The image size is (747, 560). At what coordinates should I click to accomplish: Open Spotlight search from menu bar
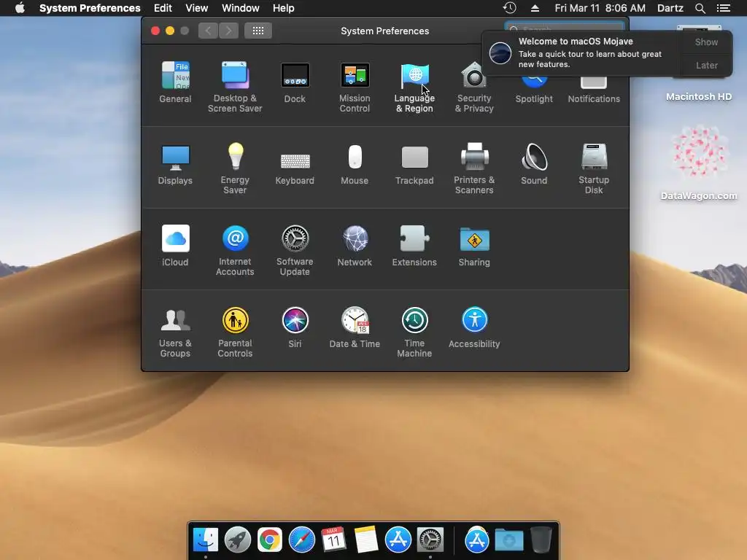[700, 8]
